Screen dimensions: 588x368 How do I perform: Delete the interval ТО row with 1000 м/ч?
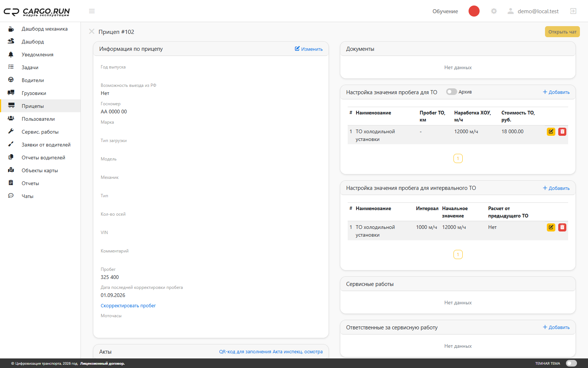coord(562,227)
